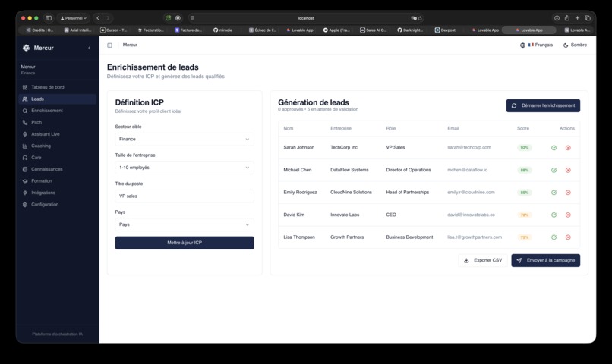This screenshot has width=612, height=364.
Task: Open a new tab with the plus icon
Action: [x=577, y=18]
